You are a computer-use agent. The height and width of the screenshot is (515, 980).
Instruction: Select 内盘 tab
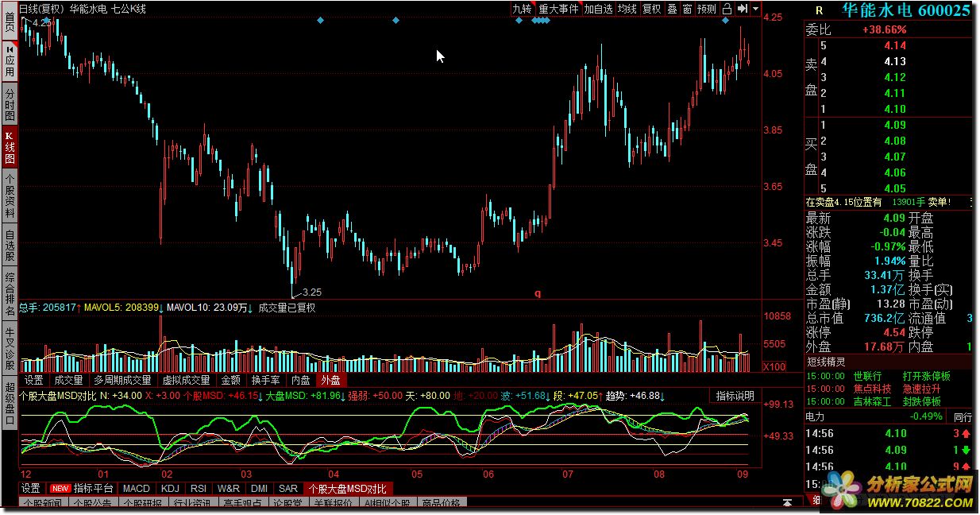[x=300, y=380]
